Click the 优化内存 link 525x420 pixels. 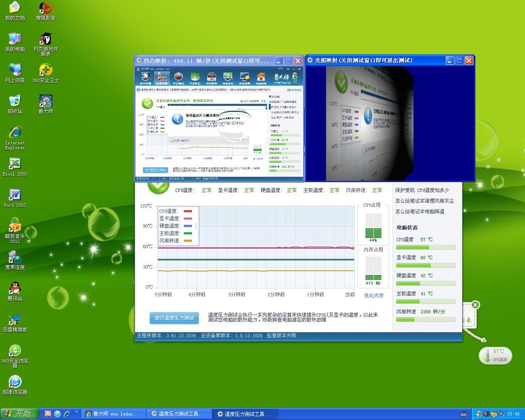(x=374, y=296)
